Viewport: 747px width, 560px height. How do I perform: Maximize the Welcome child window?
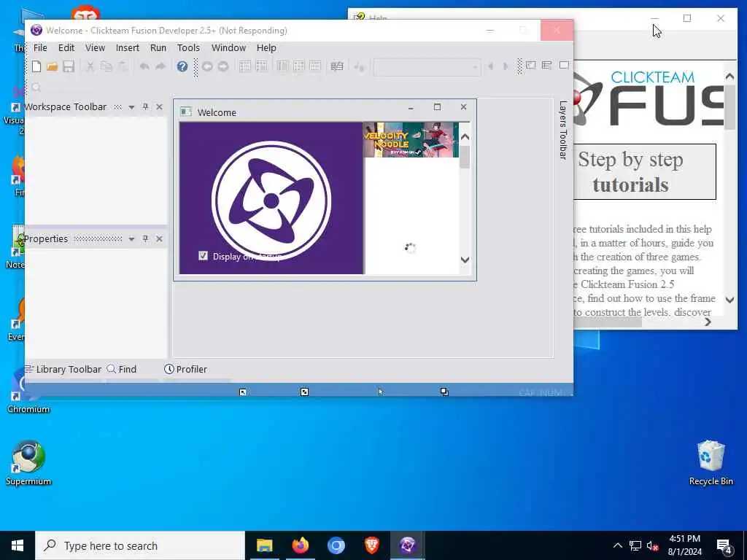pyautogui.click(x=438, y=107)
